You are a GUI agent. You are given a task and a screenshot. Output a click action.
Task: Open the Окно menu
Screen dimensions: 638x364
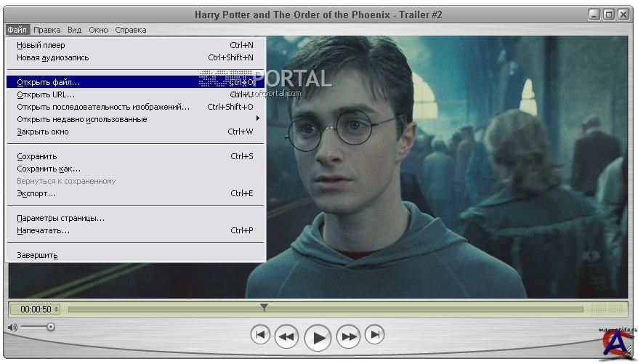point(98,30)
